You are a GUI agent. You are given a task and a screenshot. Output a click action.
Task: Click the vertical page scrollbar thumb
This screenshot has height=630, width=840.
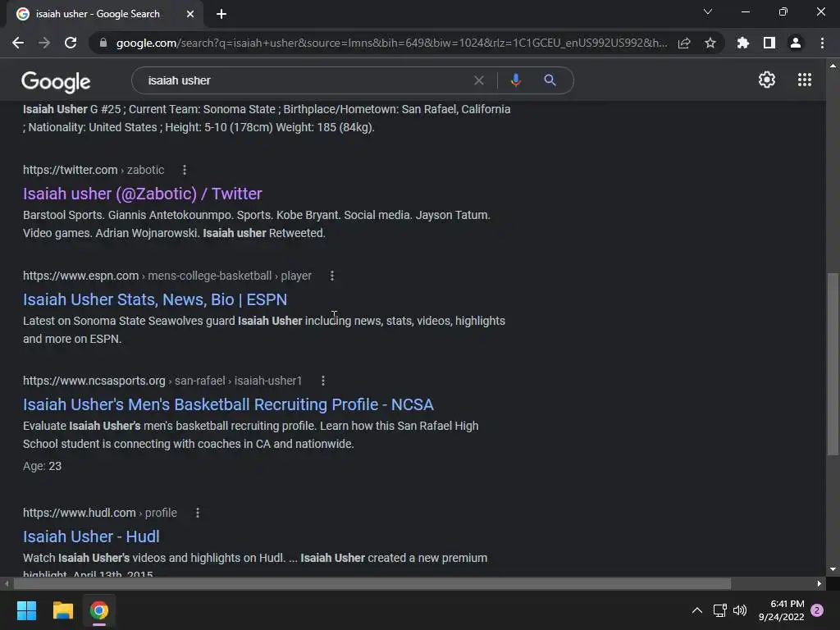(x=833, y=364)
